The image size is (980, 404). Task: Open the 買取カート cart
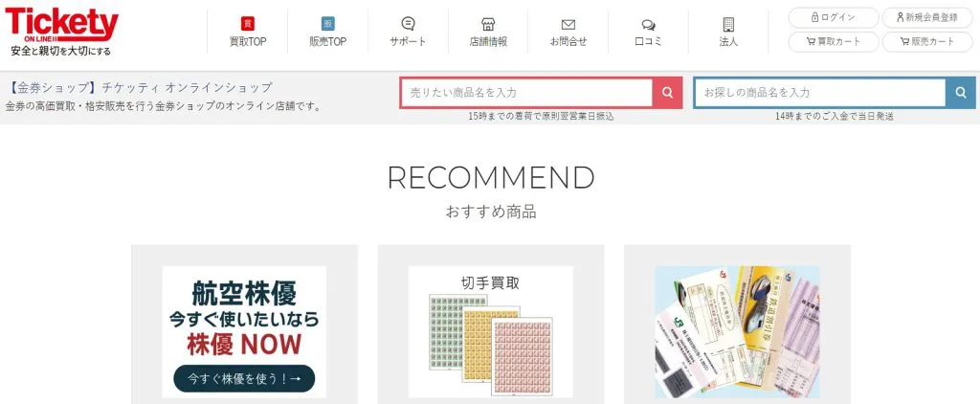click(834, 42)
